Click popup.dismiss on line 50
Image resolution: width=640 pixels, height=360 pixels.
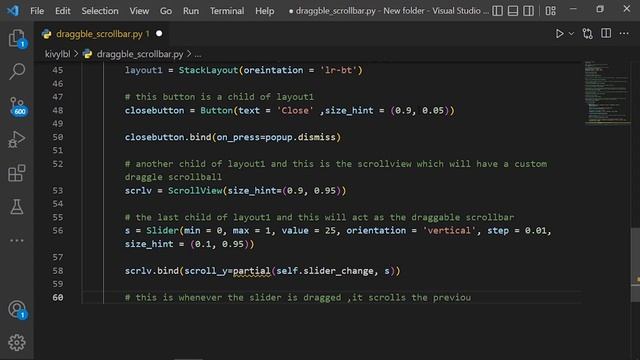(300, 137)
